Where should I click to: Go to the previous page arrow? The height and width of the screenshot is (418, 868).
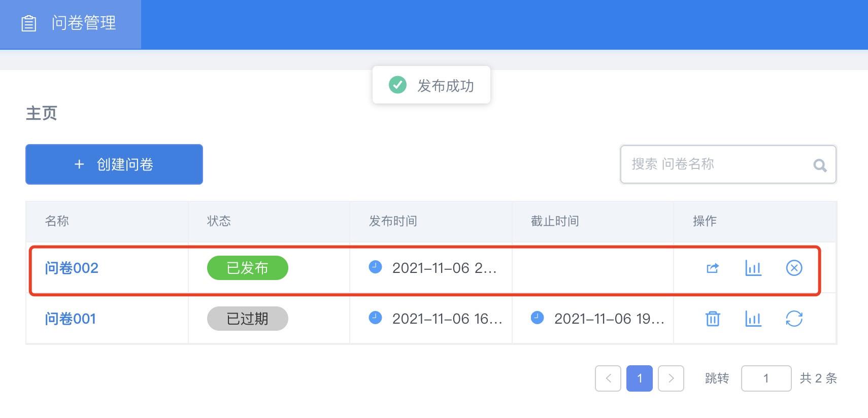pyautogui.click(x=608, y=378)
